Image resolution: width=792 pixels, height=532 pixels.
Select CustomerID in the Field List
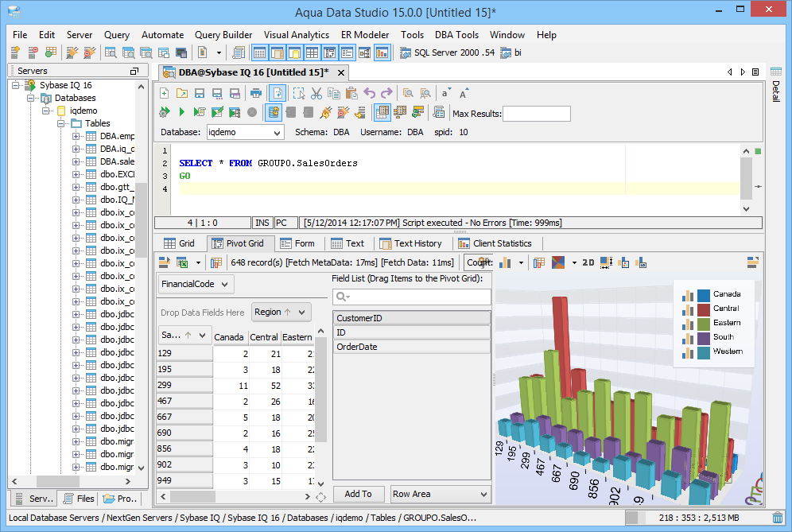tap(412, 318)
